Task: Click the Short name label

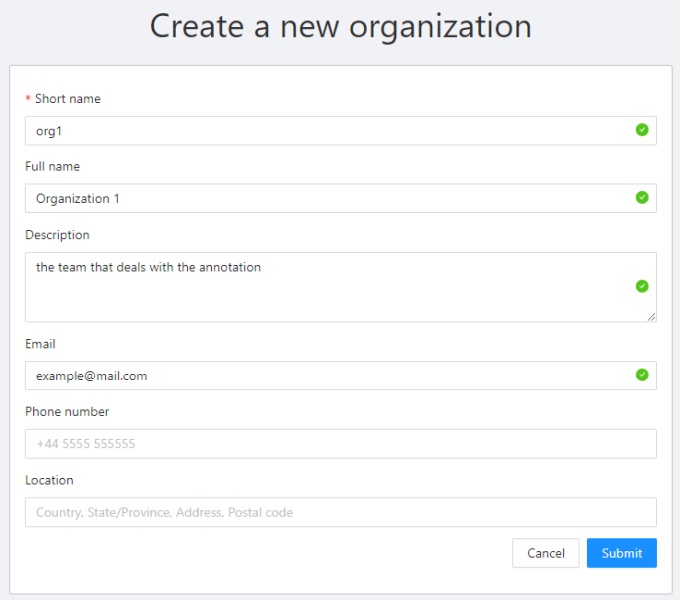Action: coord(67,99)
